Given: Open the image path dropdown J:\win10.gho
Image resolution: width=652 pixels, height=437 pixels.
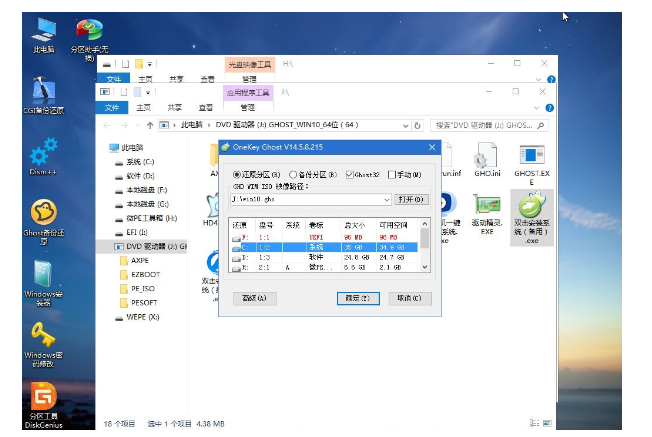Looking at the screenshot, I should pos(386,200).
